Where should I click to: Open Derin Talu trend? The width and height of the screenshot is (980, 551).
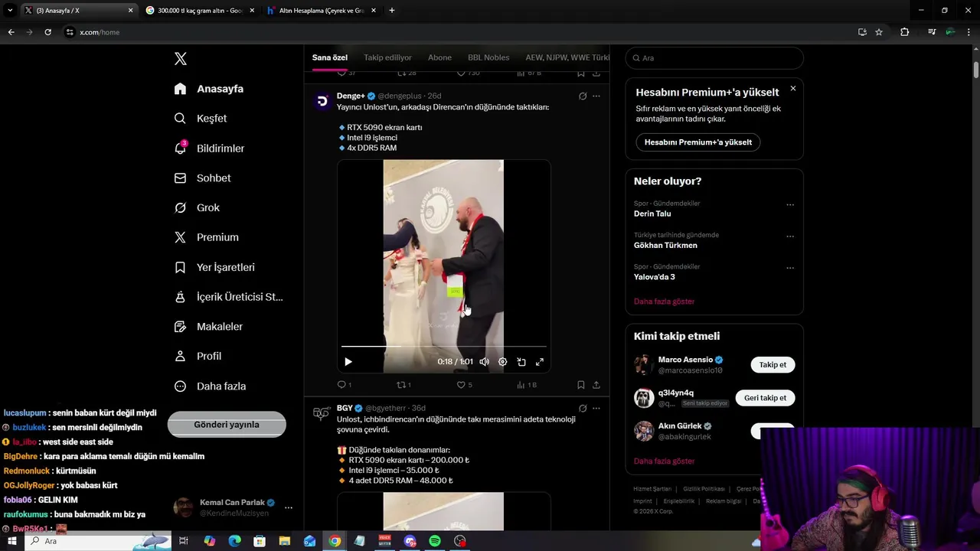click(652, 214)
